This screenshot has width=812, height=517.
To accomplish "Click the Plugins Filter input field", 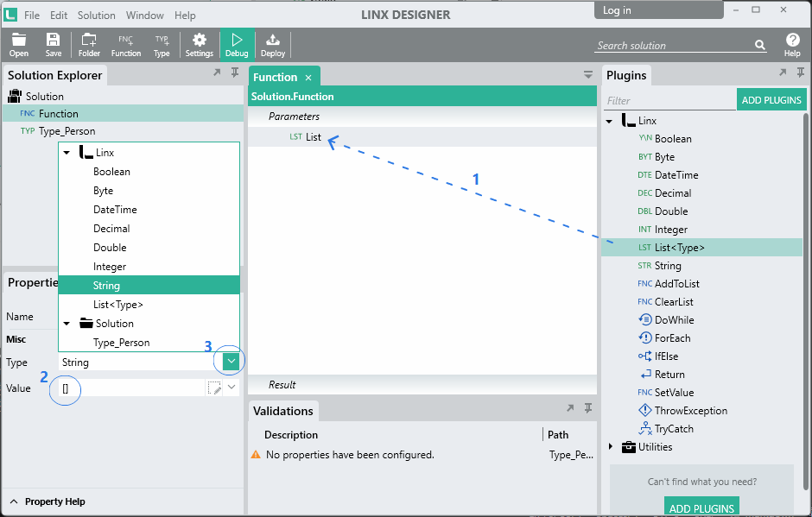I will click(x=669, y=100).
